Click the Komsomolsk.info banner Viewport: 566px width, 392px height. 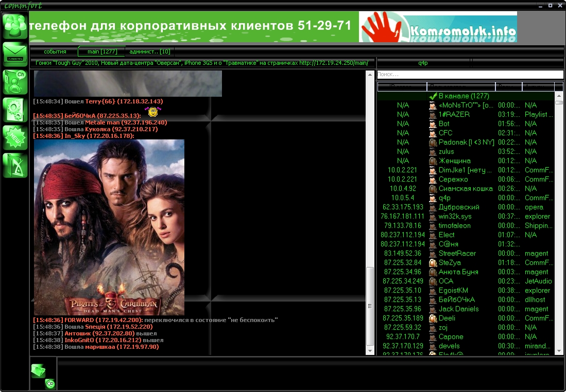click(x=438, y=27)
